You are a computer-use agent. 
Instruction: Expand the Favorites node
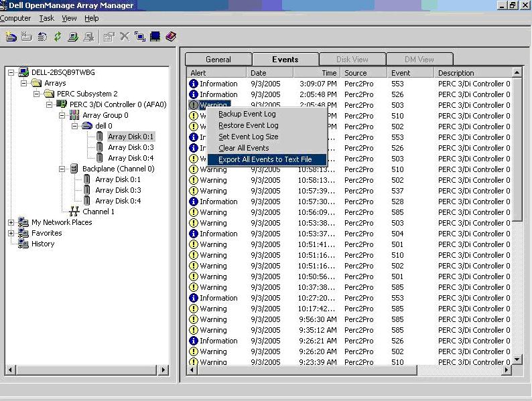click(x=11, y=233)
